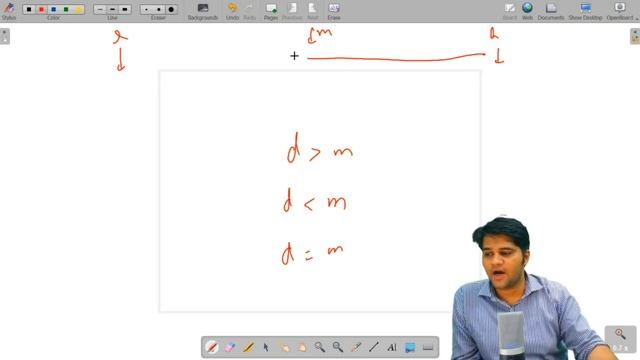Image resolution: width=640 pixels, height=360 pixels.
Task: Select the arrow Selector tool
Action: tap(266, 347)
